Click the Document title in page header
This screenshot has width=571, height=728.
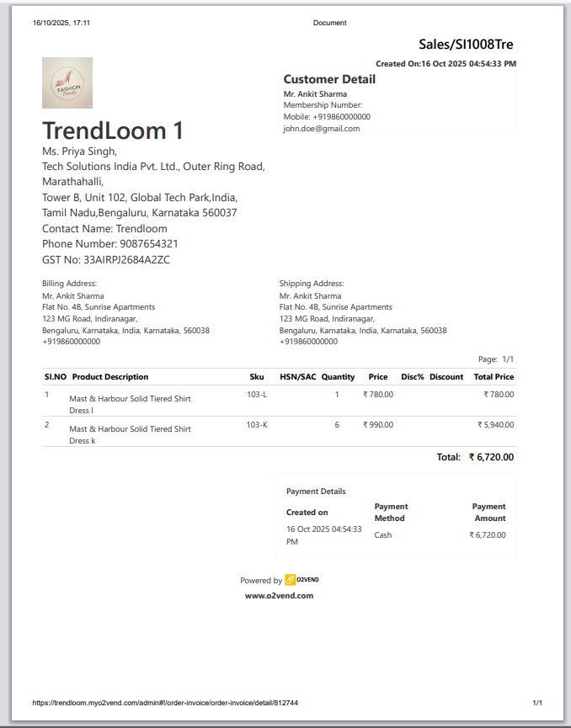[x=330, y=23]
